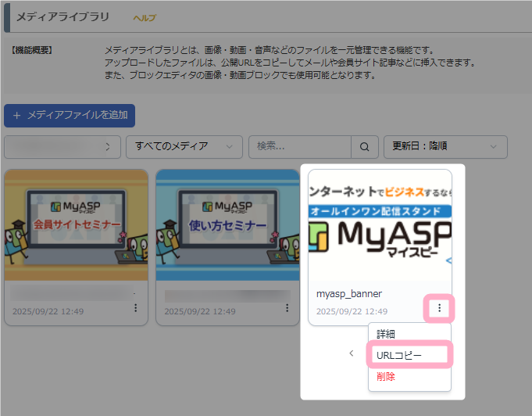The width and height of the screenshot is (532, 416).
Task: Select the 使い方セミナー thumbnail
Action: coord(227,225)
